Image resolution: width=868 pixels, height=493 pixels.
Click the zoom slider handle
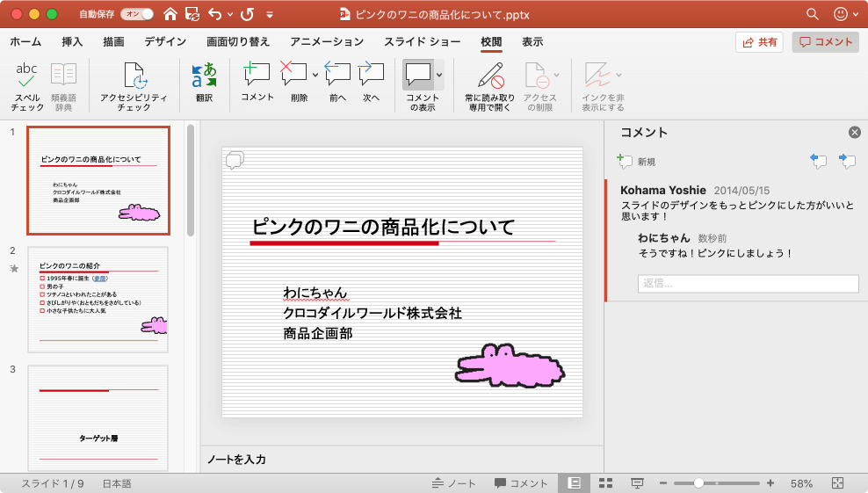[699, 483]
